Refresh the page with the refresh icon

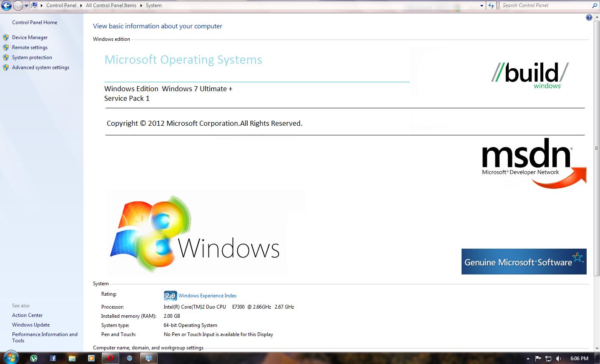pos(490,5)
